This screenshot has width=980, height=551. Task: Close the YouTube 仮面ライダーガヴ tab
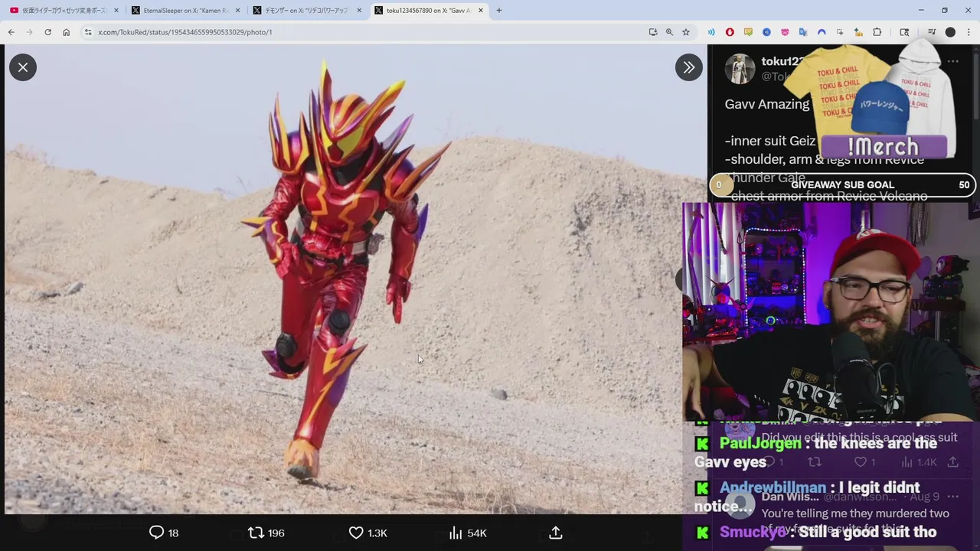click(116, 11)
